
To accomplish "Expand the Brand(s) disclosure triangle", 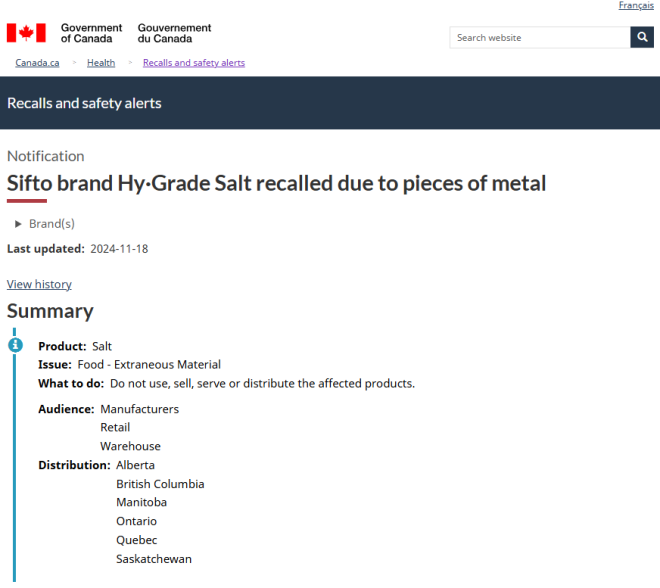I will 18,224.
